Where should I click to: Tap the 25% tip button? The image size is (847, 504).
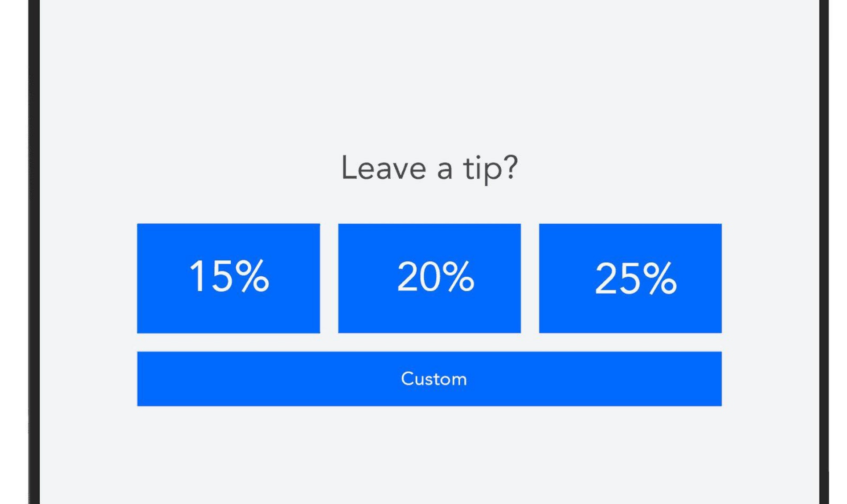click(x=630, y=278)
